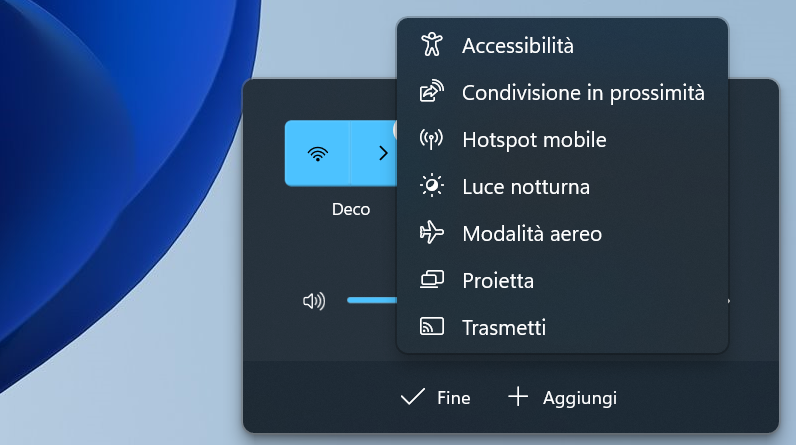The width and height of the screenshot is (796, 445).
Task: Open audio output options right of volume slider
Action: click(731, 301)
